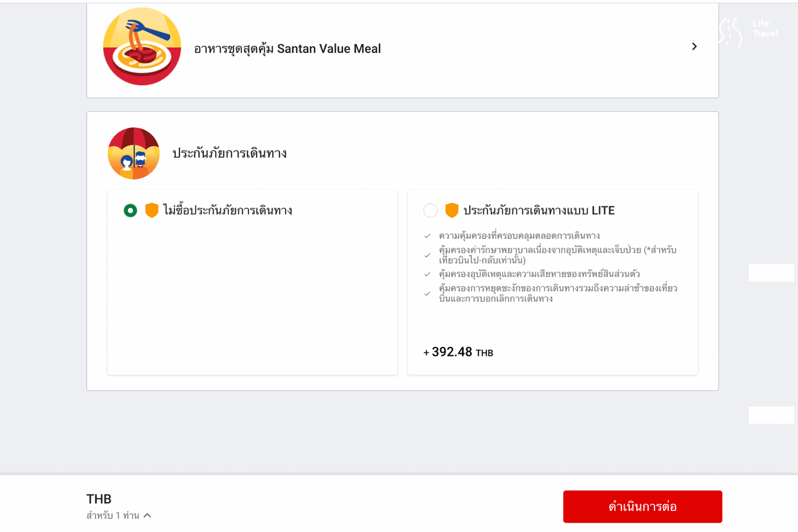Choose the LITE insurance card with price

point(552,282)
